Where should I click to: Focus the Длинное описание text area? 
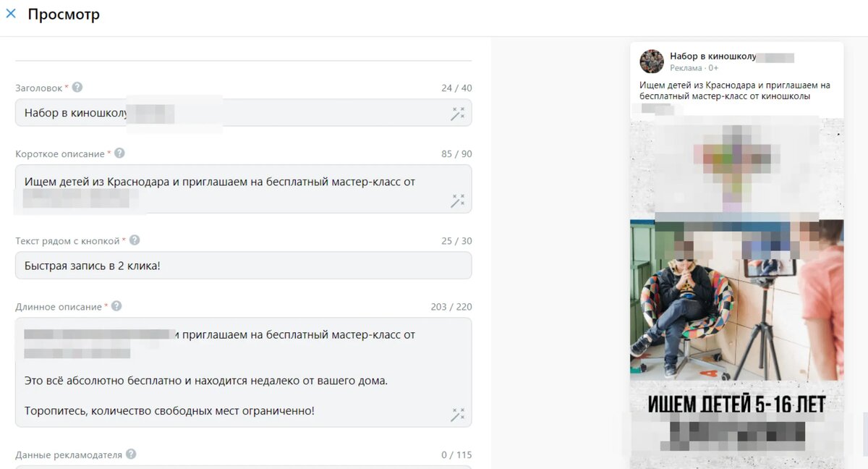[243, 372]
